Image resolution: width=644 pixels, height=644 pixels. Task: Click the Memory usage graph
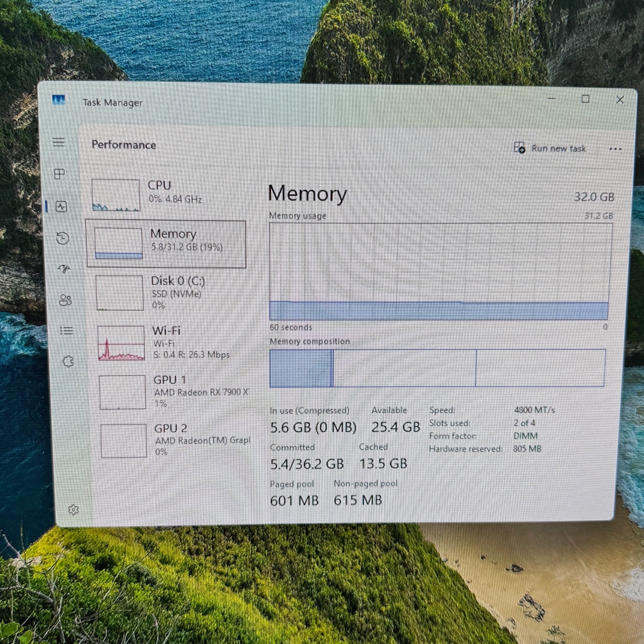(440, 271)
